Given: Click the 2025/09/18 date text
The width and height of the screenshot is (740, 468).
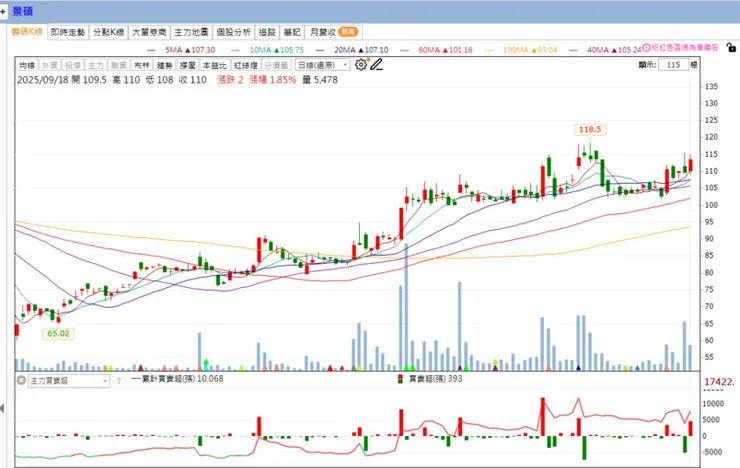Looking at the screenshot, I should (x=43, y=80).
